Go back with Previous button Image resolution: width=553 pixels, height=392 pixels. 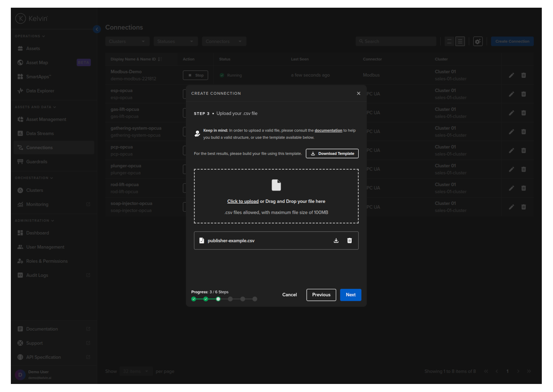click(321, 295)
